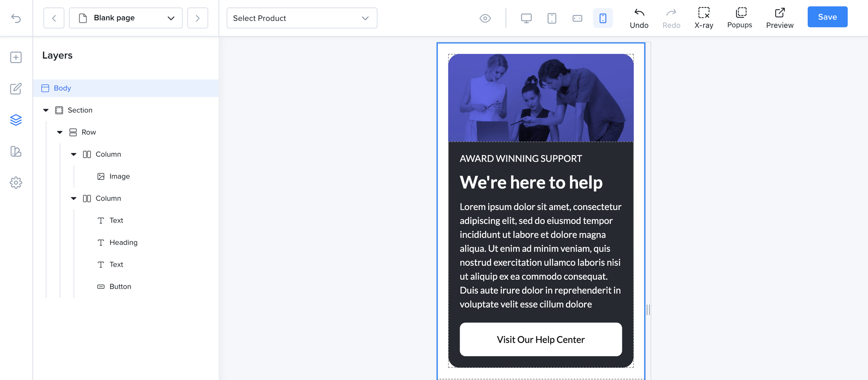
Task: Collapse the Section layer arrow
Action: coord(46,110)
